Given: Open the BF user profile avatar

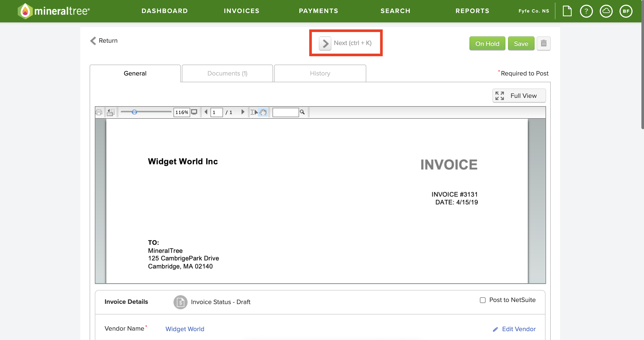Looking at the screenshot, I should [x=626, y=11].
